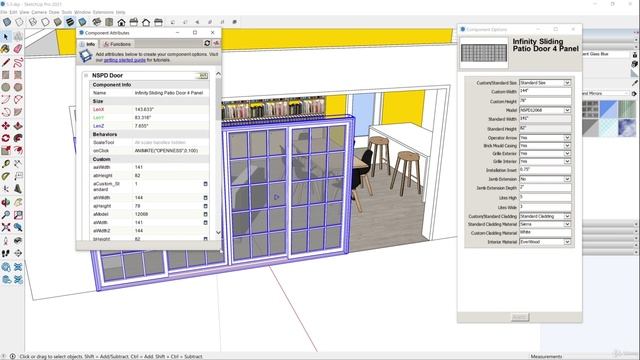Image resolution: width=640 pixels, height=360 pixels.
Task: Open the Extensions menu
Action: tap(103, 12)
